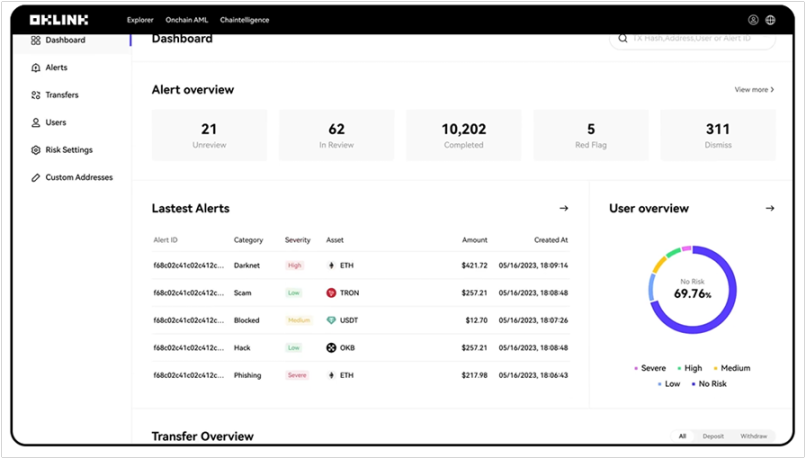Click the Custom Addresses pencil icon
806x459 pixels.
tap(35, 178)
